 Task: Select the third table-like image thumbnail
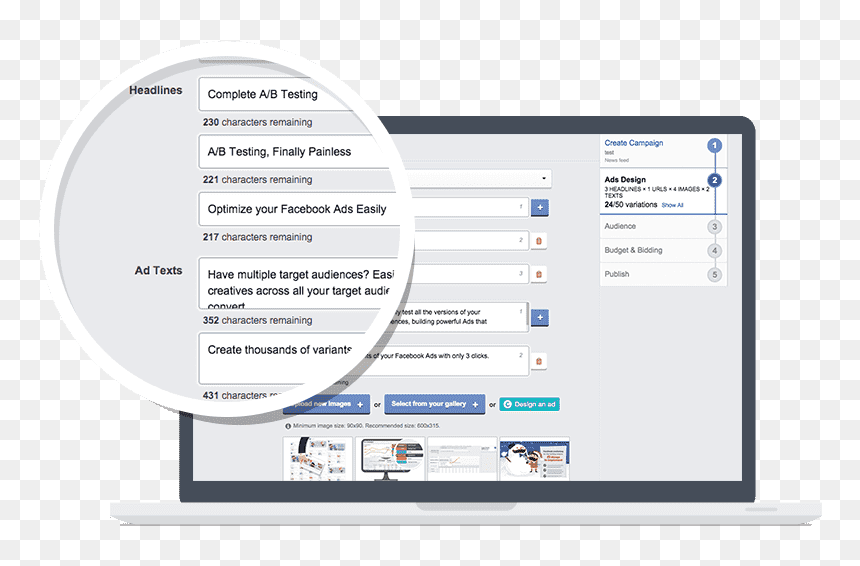click(x=462, y=459)
